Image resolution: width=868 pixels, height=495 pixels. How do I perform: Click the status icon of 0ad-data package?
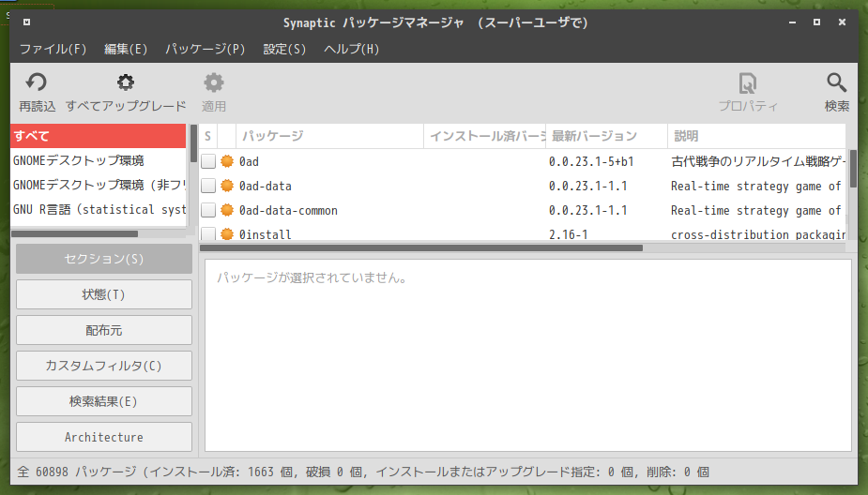227,186
